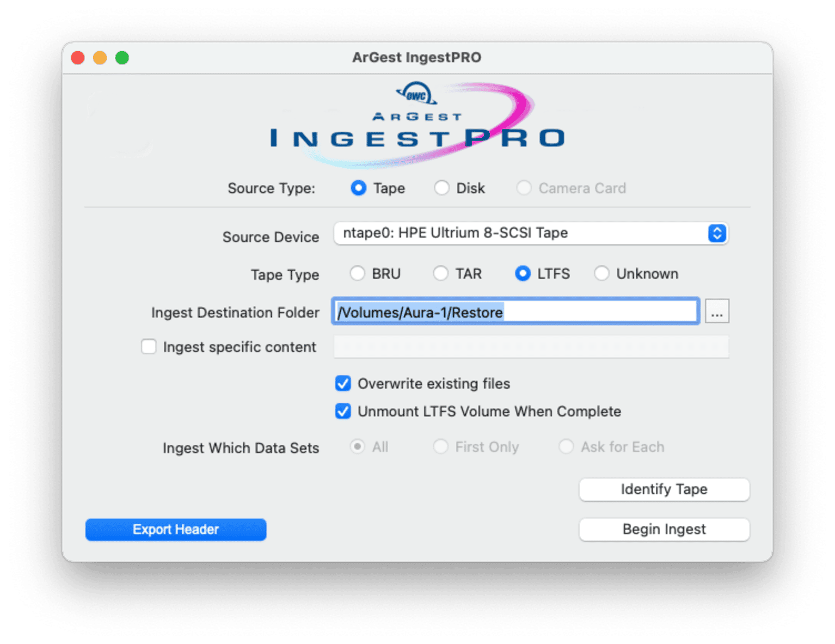Select Disk as source type
Viewport: 835px width, 644px height.
[x=441, y=188]
